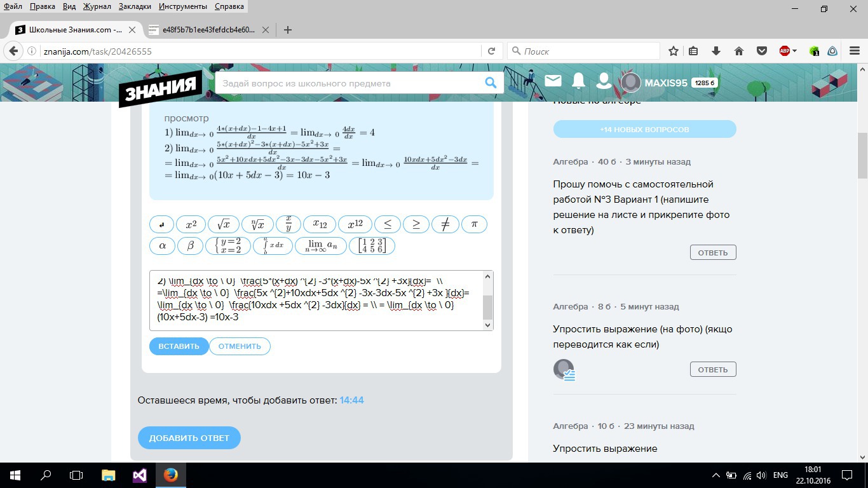
Task: Click the Adblock Plus icon
Action: click(x=785, y=51)
